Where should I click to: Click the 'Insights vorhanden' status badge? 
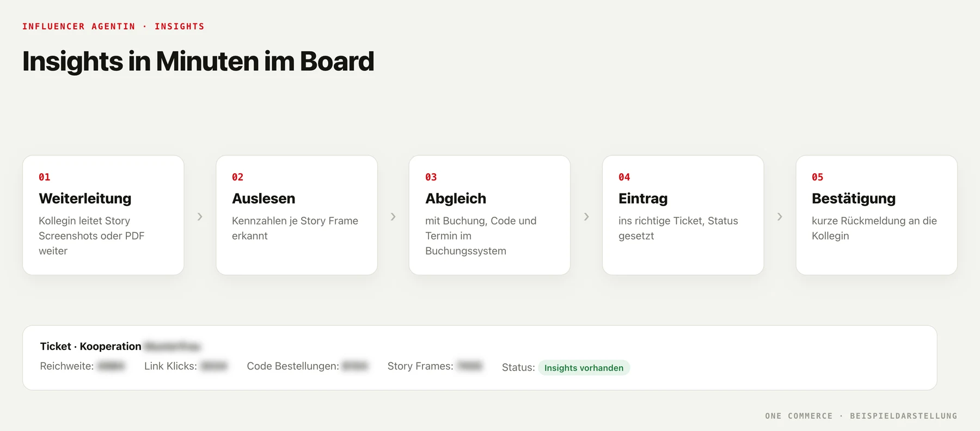(584, 368)
